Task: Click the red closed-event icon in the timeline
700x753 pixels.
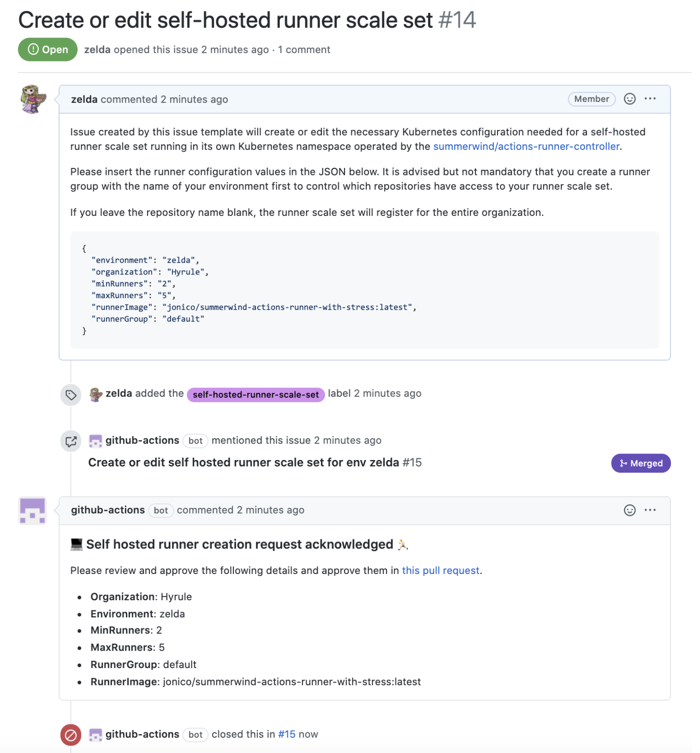Action: pyautogui.click(x=70, y=734)
